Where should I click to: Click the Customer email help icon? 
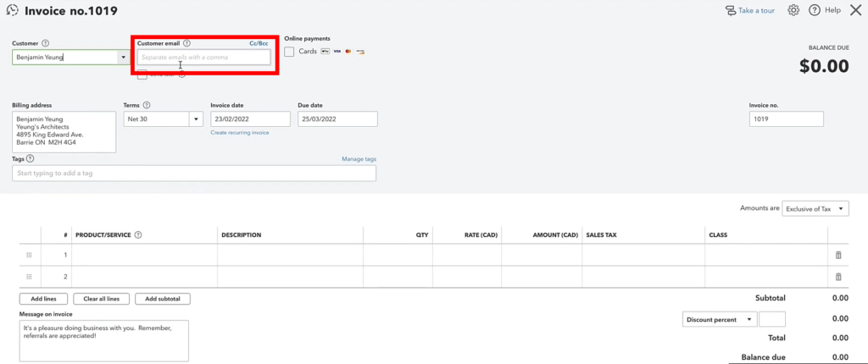click(187, 43)
